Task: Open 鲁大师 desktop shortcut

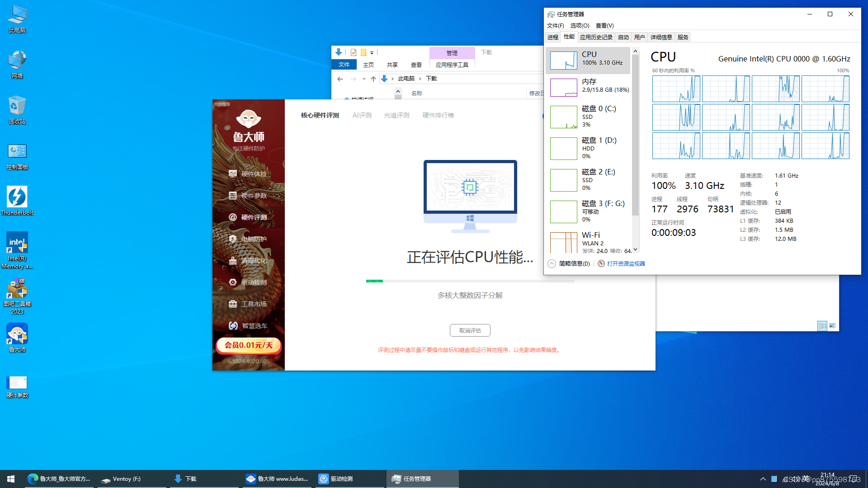Action: pos(17,338)
